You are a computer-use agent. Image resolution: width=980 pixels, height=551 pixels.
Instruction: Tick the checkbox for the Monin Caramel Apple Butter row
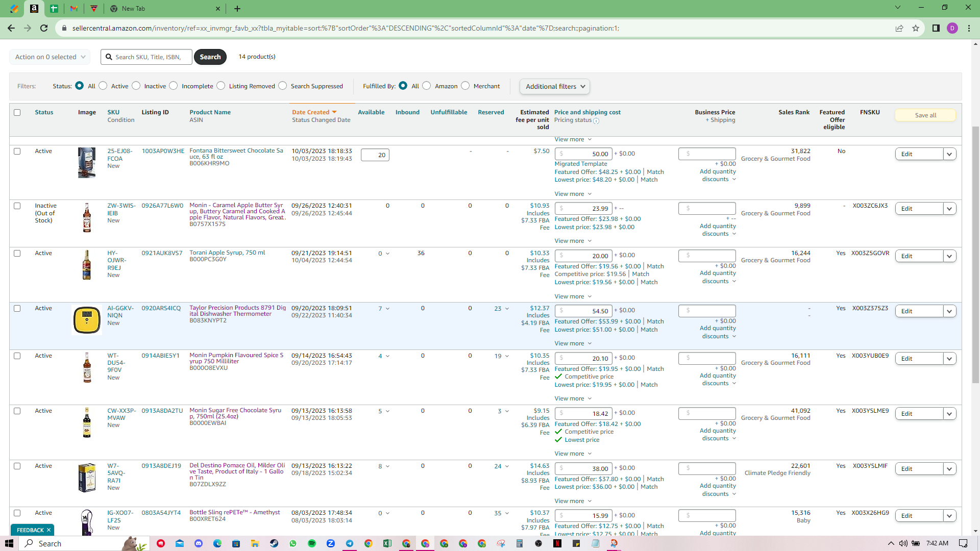[17, 206]
